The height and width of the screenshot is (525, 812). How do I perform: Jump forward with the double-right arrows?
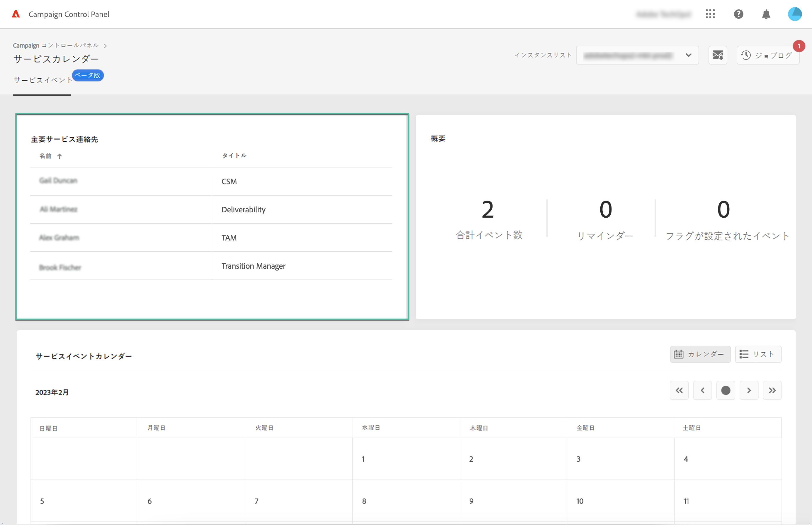point(772,390)
